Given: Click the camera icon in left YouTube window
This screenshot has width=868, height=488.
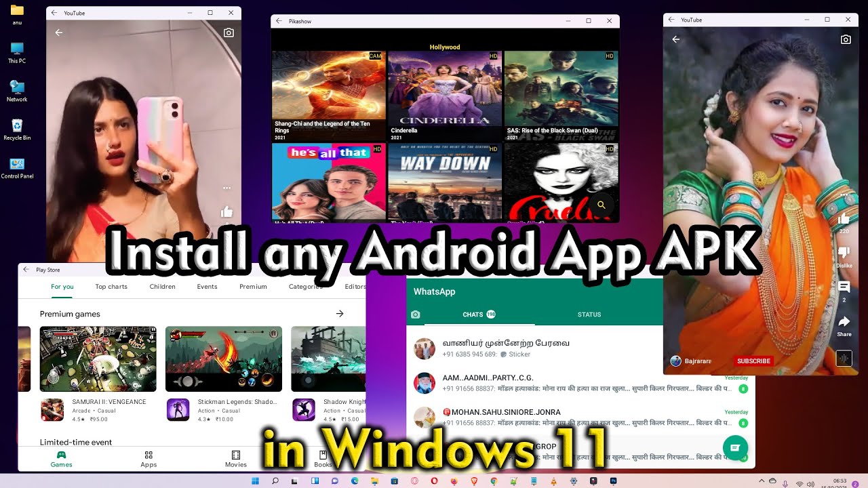Looking at the screenshot, I should (x=229, y=33).
